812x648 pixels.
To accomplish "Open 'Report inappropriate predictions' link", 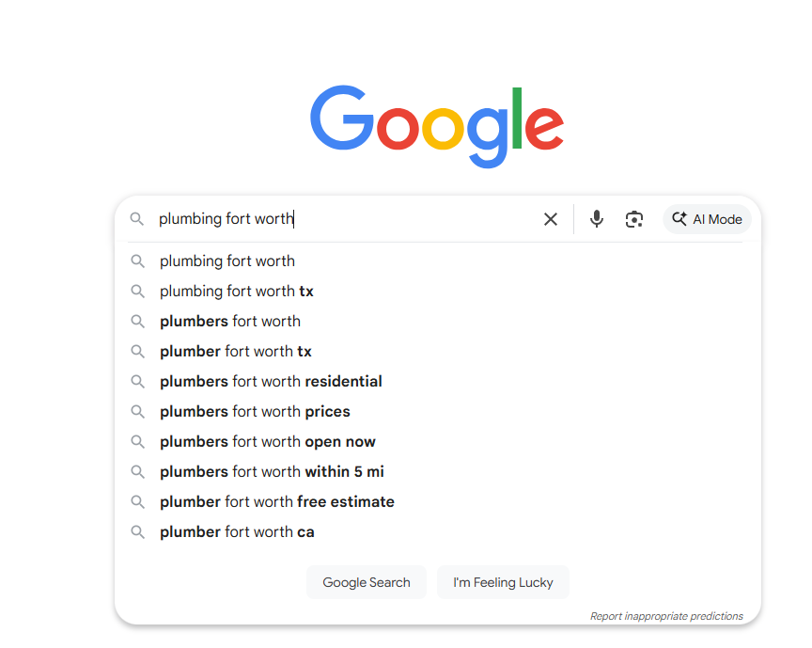I will [x=666, y=616].
